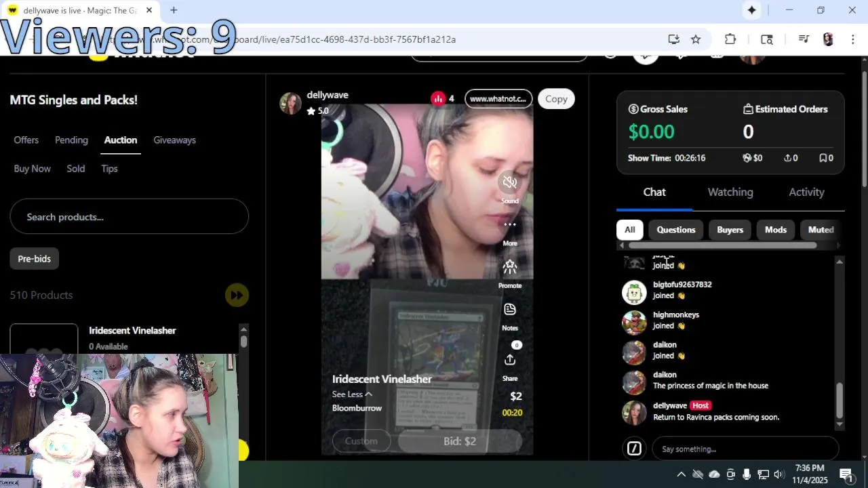Click the Custom bid button
The image size is (868, 488).
point(361,441)
